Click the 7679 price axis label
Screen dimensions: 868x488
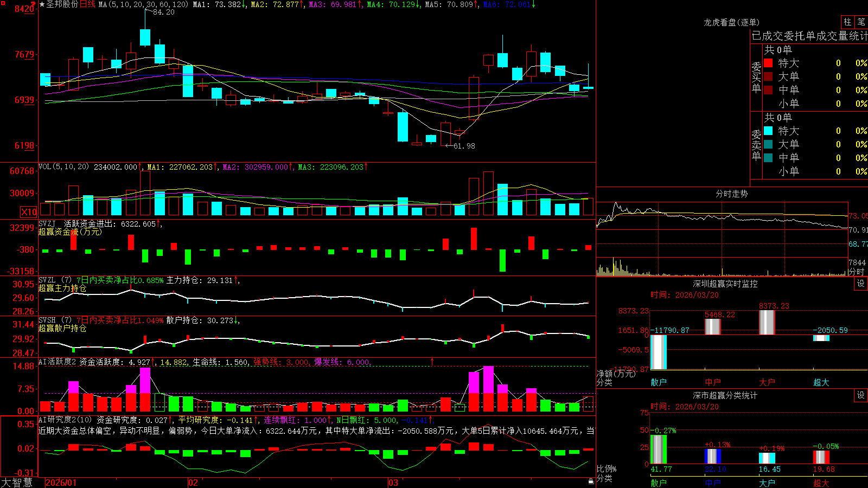[x=24, y=54]
